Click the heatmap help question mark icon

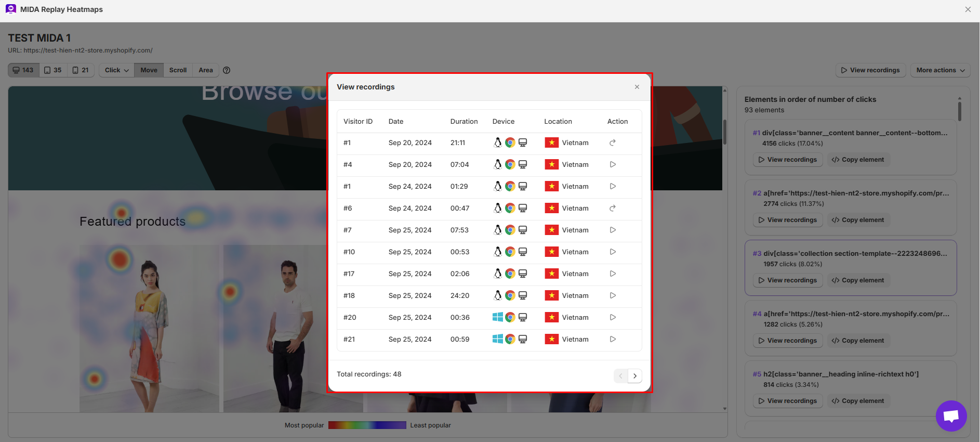227,70
